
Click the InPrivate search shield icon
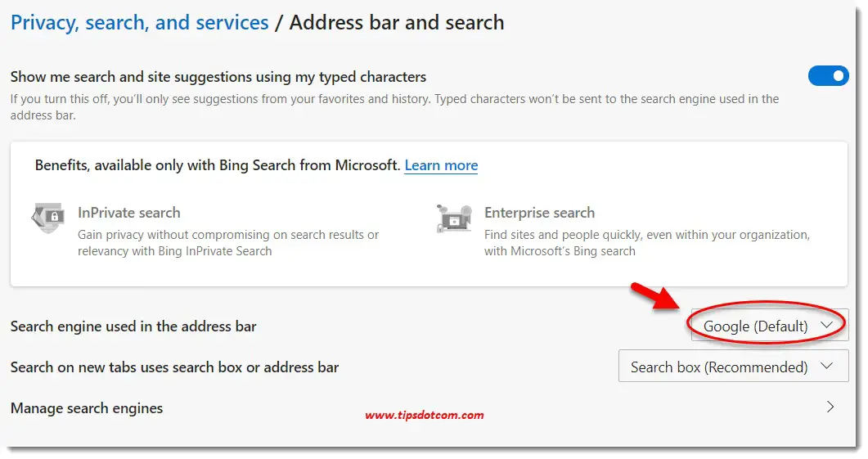pyautogui.click(x=47, y=218)
